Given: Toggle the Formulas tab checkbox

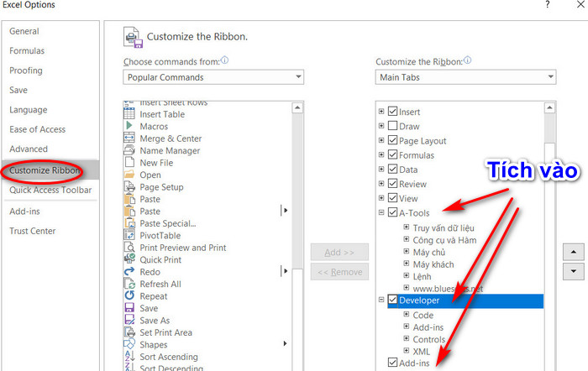Looking at the screenshot, I should point(392,154).
